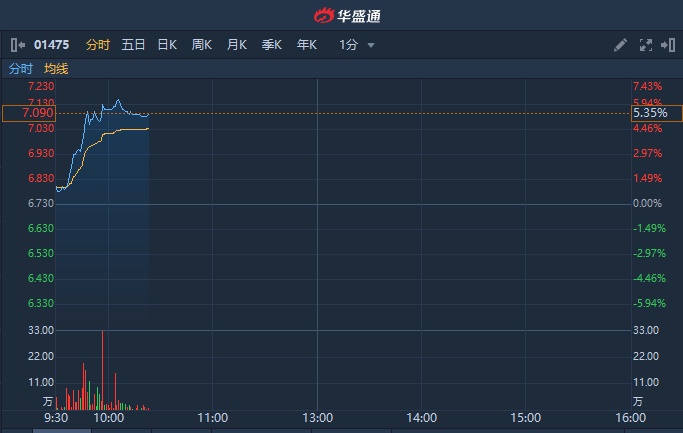This screenshot has height=433, width=683.
Task: Click the 华盛通 logo in the title bar
Action: (x=341, y=15)
